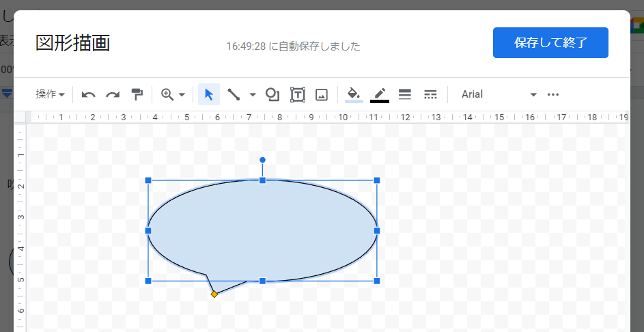Click the 図形描画 dialog title
The image size is (644, 332).
(x=72, y=43)
